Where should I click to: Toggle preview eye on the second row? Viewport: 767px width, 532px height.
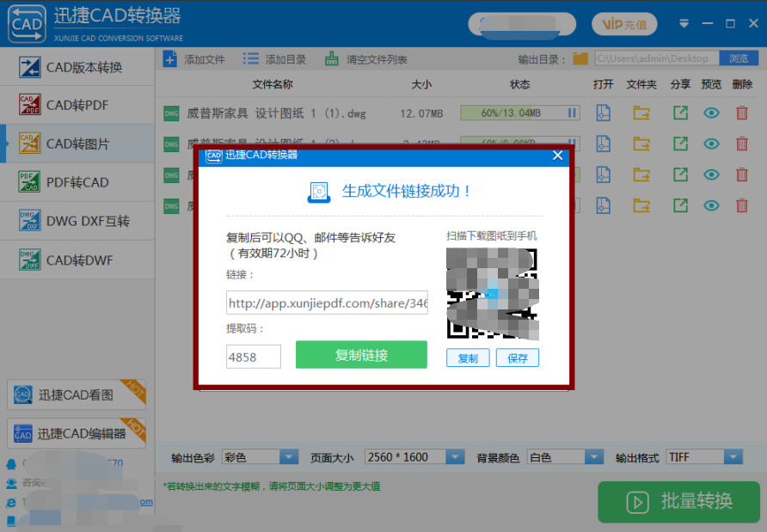coord(711,144)
